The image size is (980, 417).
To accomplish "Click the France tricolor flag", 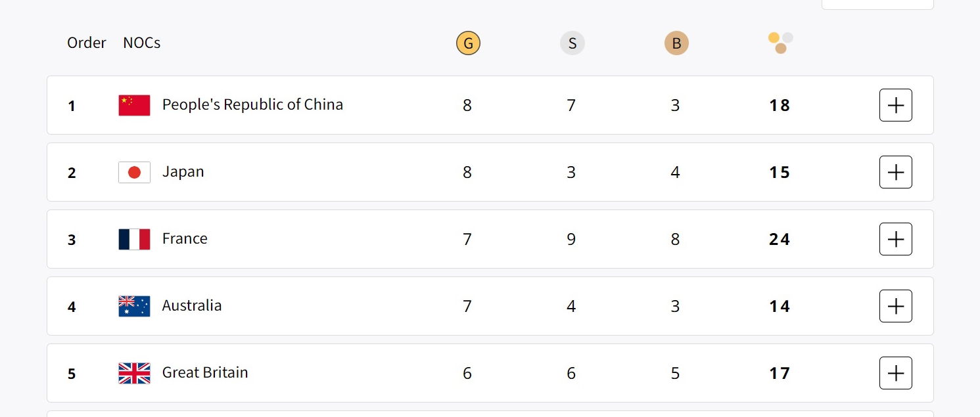I will 134,239.
